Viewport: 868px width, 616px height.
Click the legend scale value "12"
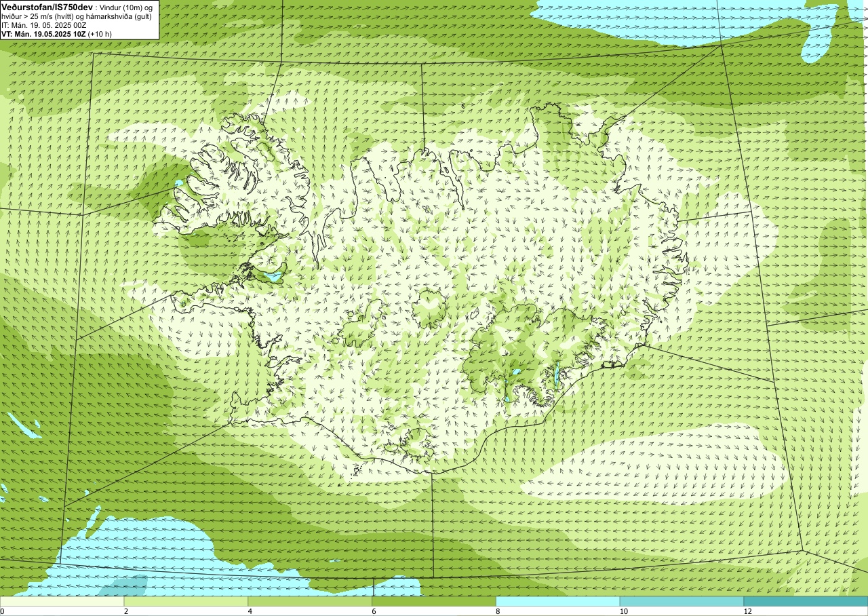747,611
